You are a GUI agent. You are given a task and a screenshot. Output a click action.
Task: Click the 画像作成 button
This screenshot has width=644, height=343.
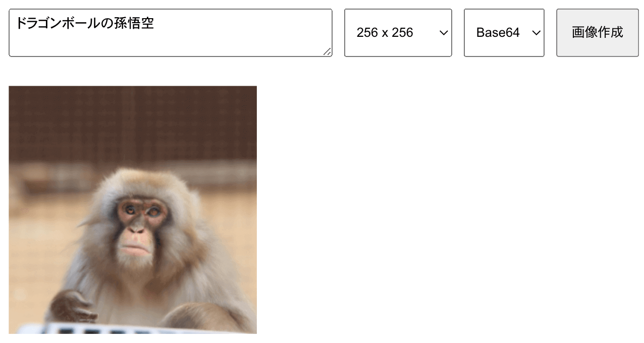click(x=598, y=33)
